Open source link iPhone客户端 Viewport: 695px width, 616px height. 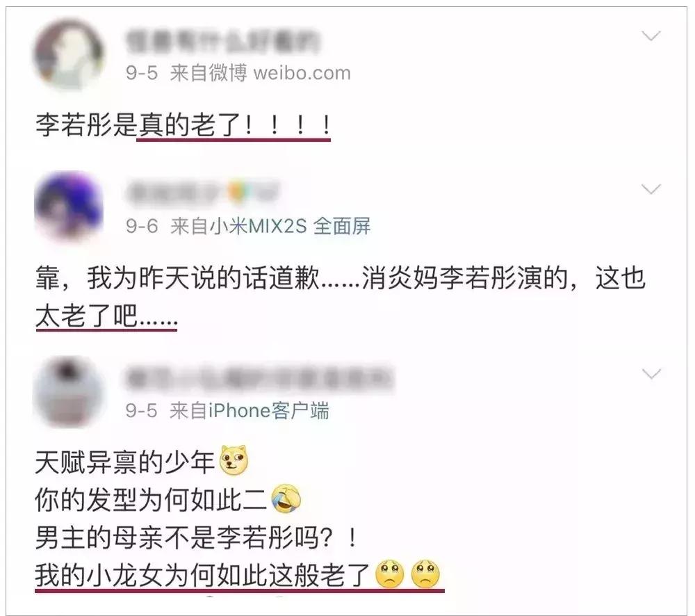click(x=268, y=411)
